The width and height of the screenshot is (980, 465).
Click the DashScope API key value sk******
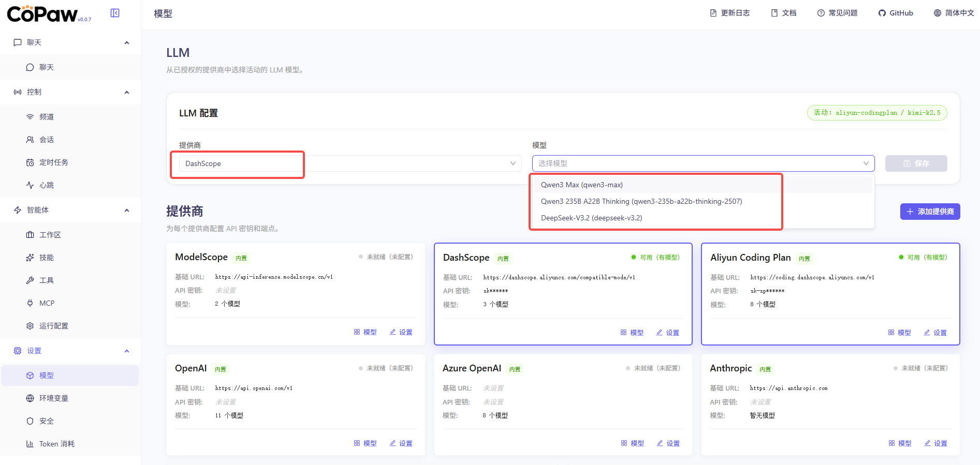point(495,291)
